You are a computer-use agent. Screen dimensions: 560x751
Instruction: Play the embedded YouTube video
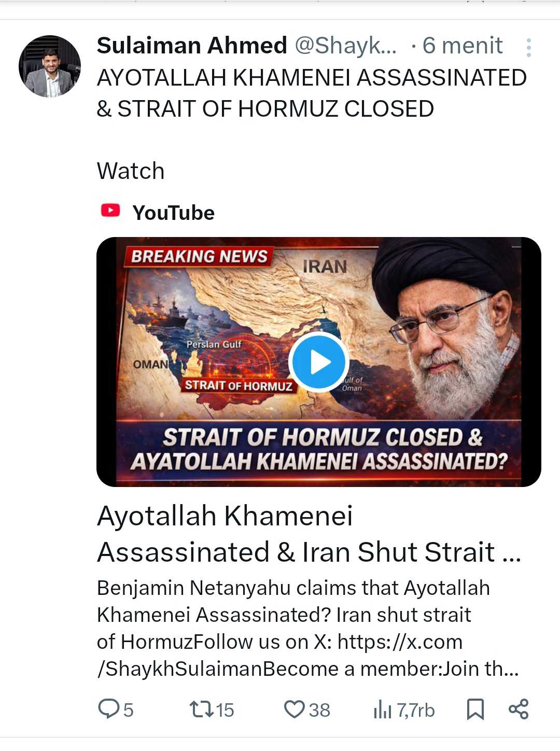[x=318, y=362]
